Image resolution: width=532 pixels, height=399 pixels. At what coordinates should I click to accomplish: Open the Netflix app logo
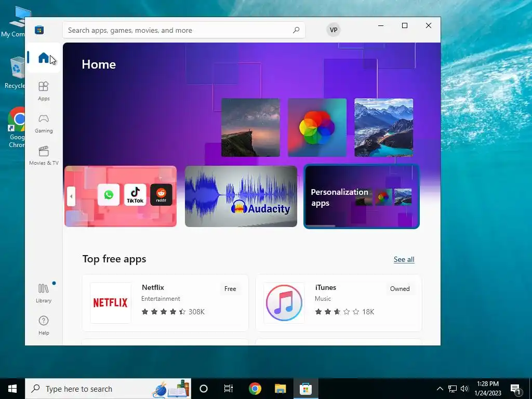click(x=110, y=303)
